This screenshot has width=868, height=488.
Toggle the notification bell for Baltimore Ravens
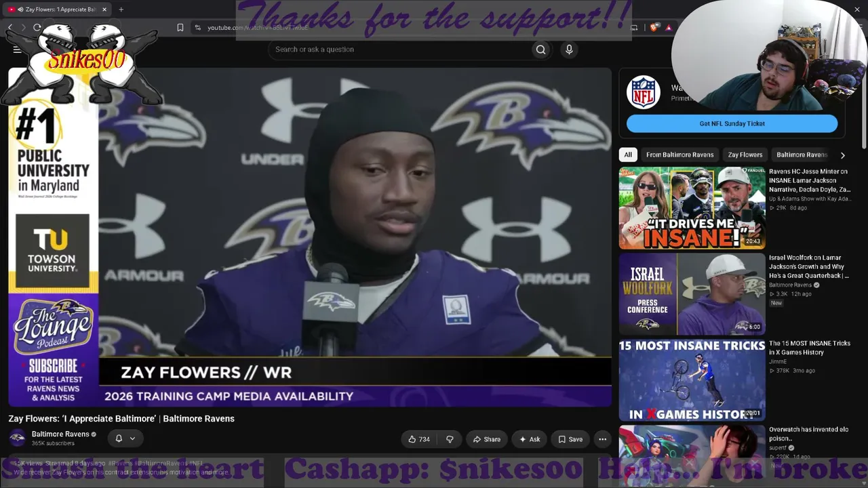coord(119,439)
